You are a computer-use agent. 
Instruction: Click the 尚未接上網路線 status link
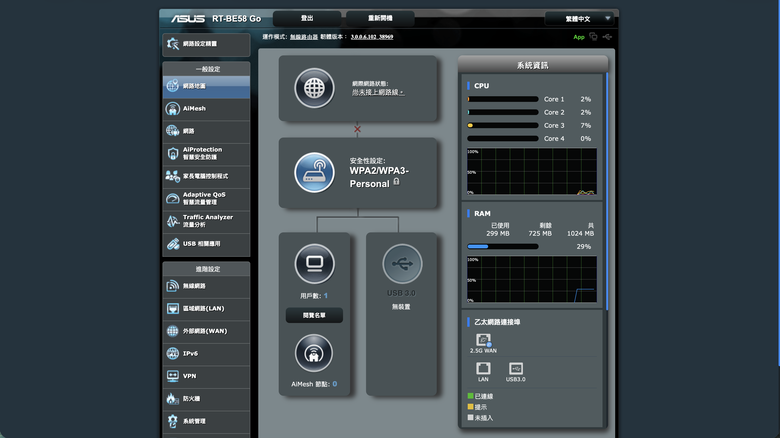tap(378, 93)
